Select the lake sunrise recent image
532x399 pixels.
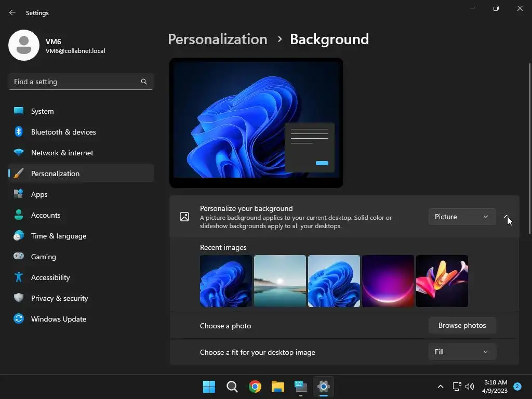pos(280,281)
